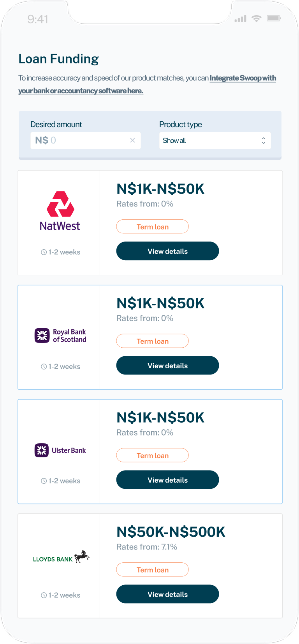View details for the Lloyds Bank loan
This screenshot has height=644, width=299.
point(167,594)
